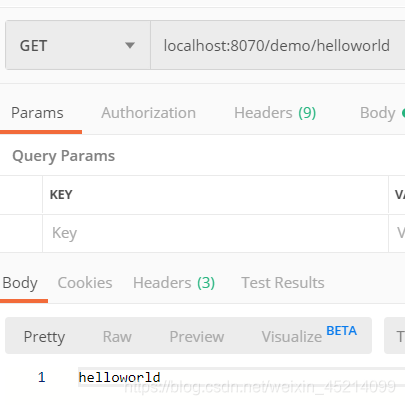The height and width of the screenshot is (405, 405).
Task: Open the Visualize BETA view
Action: [309, 335]
